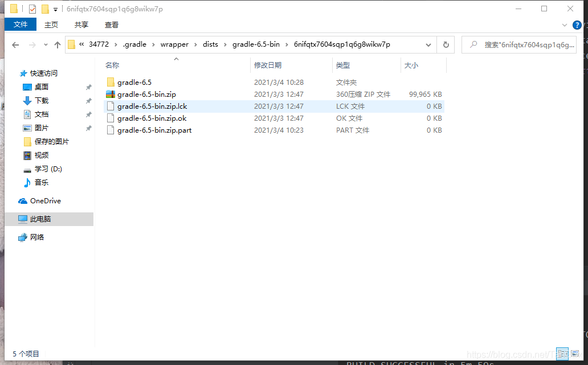
Task: Click the search magnifier icon
Action: pos(473,44)
